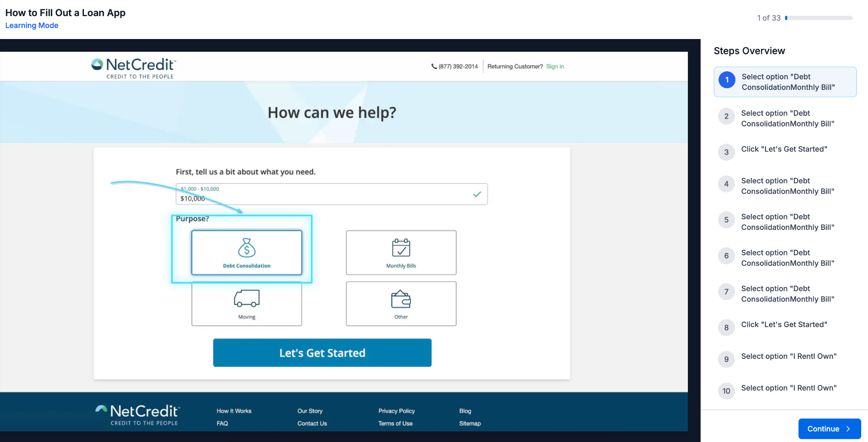Jump to step 4 in Steps Overview
Viewport: 868px width, 442px height.
pyautogui.click(x=785, y=186)
